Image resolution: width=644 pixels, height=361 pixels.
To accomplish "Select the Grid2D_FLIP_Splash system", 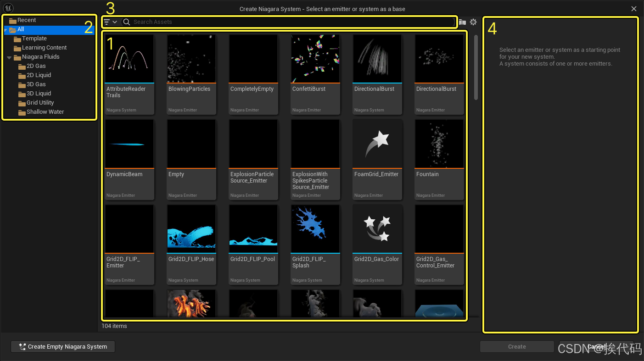I will 315,244.
